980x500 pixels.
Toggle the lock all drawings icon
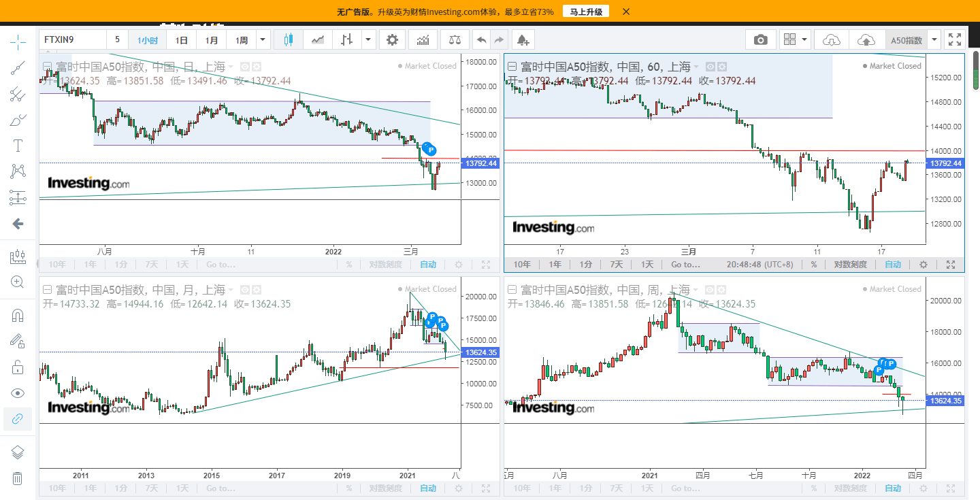[x=18, y=367]
